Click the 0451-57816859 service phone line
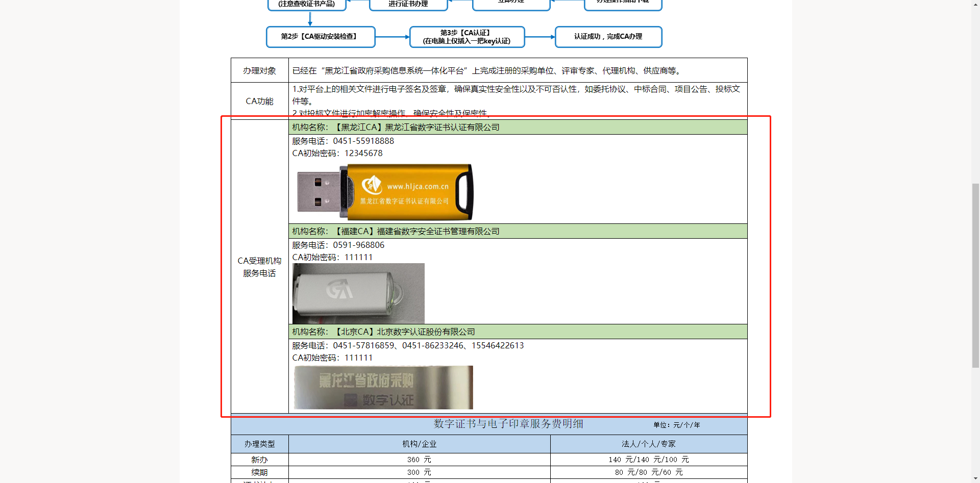This screenshot has height=483, width=980. pyautogui.click(x=408, y=345)
